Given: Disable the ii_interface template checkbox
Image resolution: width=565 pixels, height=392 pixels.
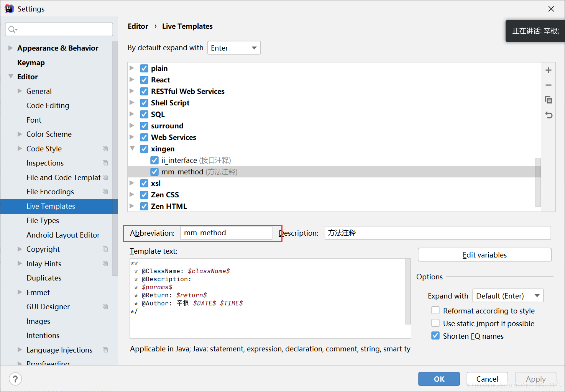Looking at the screenshot, I should [x=154, y=160].
